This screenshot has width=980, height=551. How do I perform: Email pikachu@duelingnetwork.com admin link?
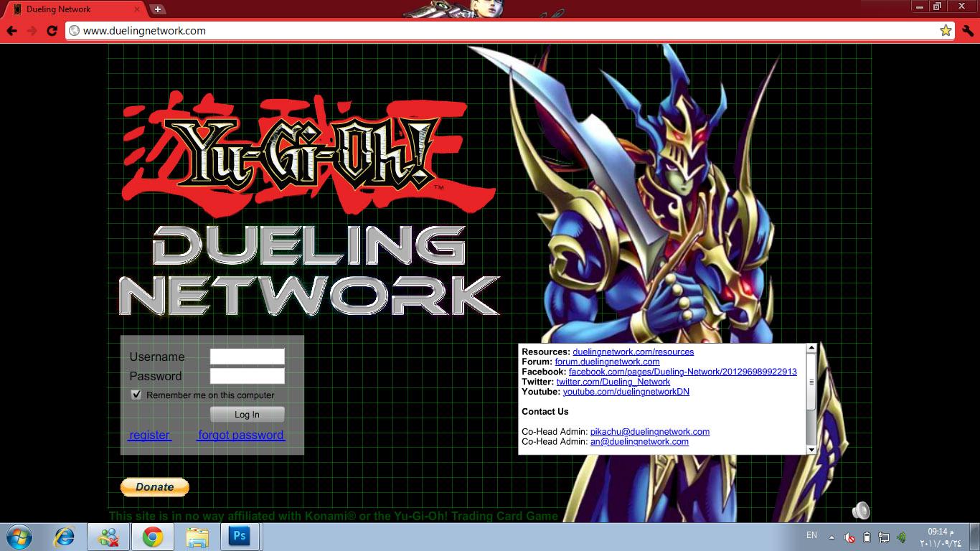click(x=650, y=432)
